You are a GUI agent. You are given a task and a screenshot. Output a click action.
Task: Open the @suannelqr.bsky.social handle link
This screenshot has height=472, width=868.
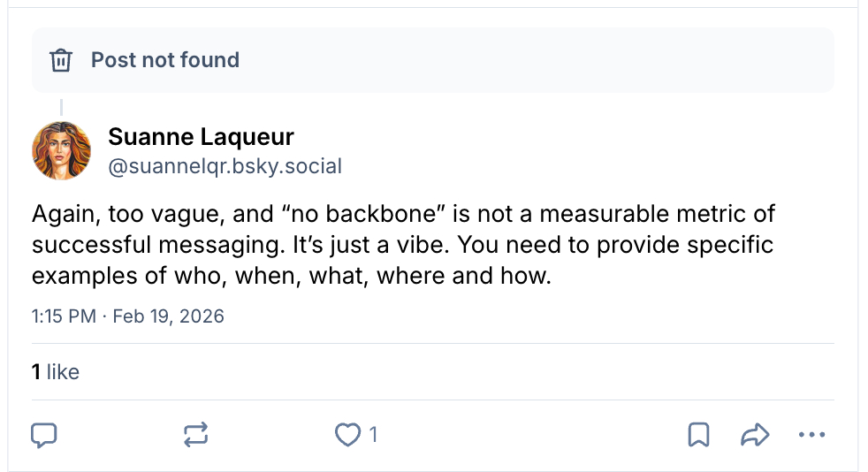point(225,166)
